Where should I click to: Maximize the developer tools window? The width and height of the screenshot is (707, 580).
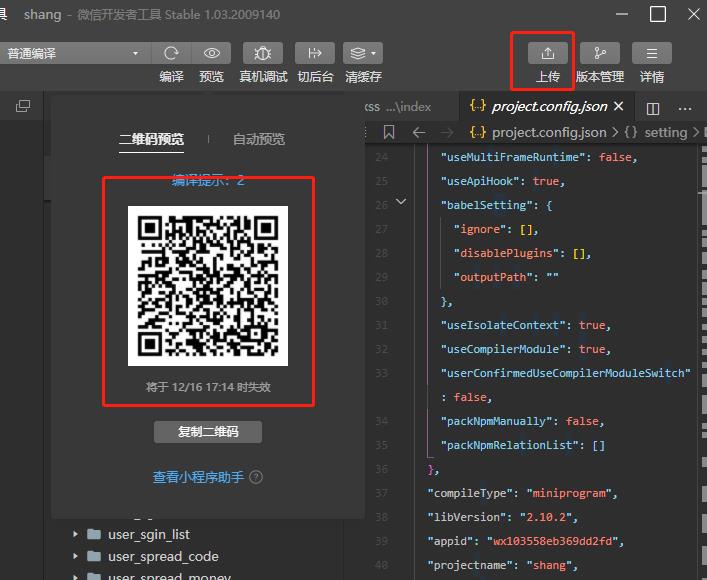[657, 14]
